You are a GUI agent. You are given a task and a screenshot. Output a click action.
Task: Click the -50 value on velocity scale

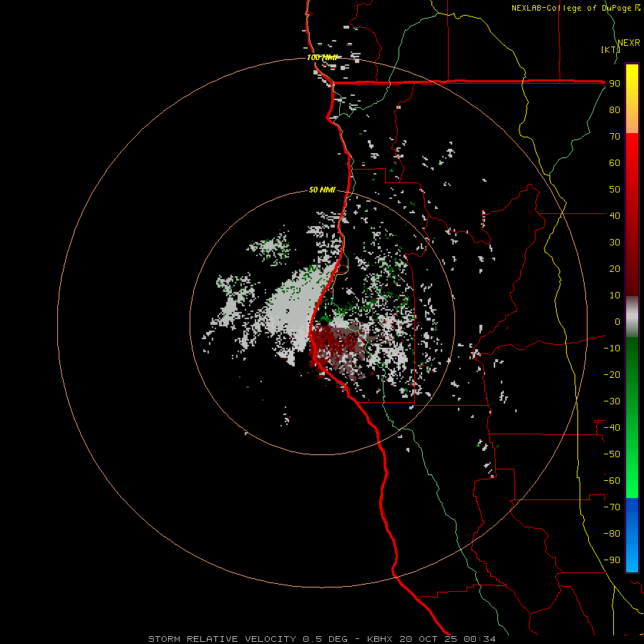point(612,454)
